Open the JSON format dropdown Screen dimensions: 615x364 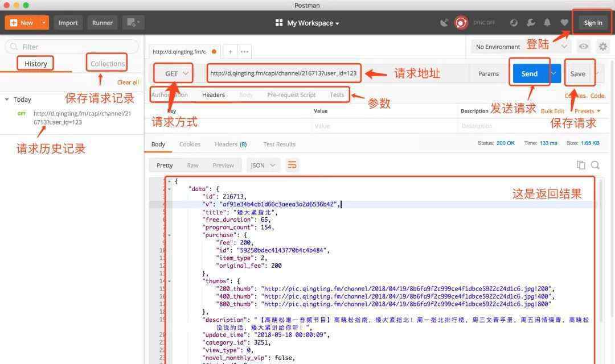[x=263, y=166]
